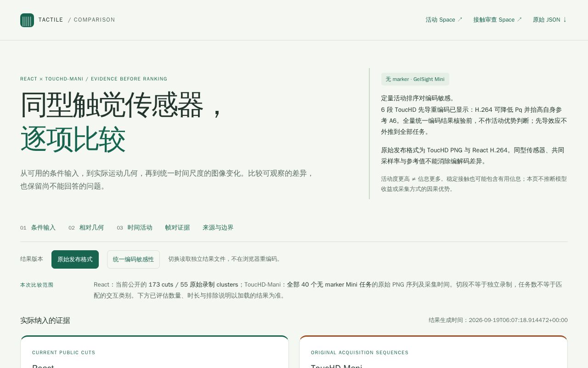588x368 pixels.
Task: Open the 接触审查 Space link
Action: (x=498, y=20)
